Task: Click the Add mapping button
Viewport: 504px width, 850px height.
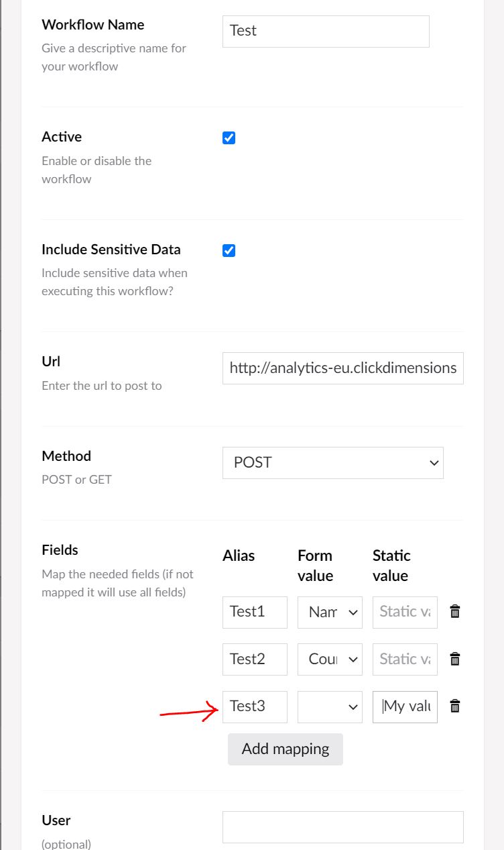Action: pyautogui.click(x=286, y=749)
